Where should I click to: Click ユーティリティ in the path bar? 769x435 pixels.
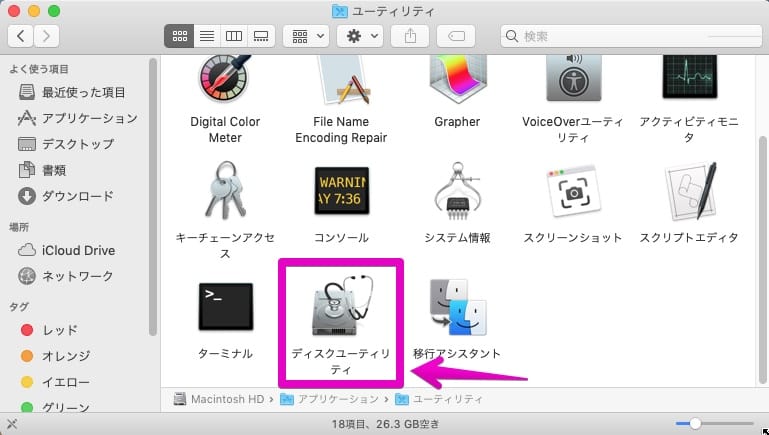439,399
